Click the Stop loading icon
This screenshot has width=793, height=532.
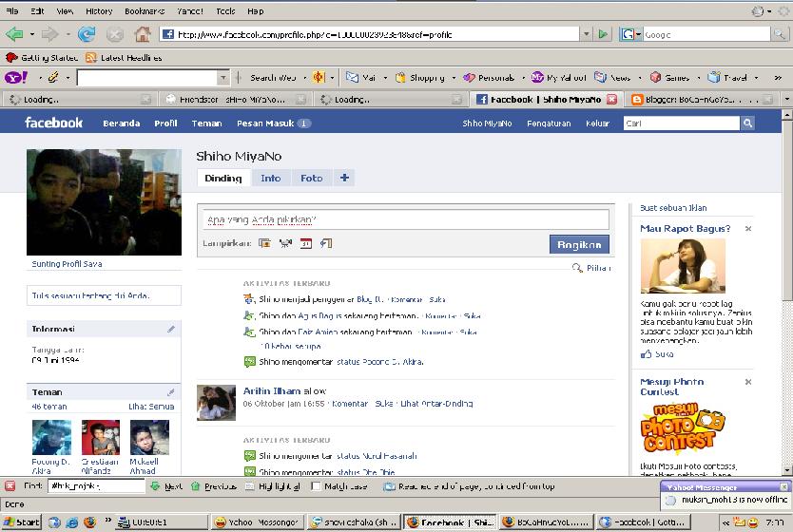(x=115, y=34)
